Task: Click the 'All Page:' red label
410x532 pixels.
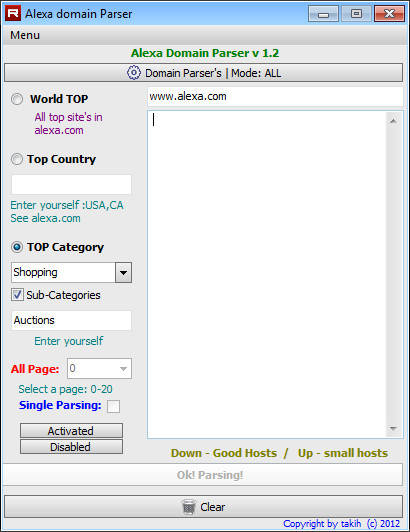Action: coord(35,369)
